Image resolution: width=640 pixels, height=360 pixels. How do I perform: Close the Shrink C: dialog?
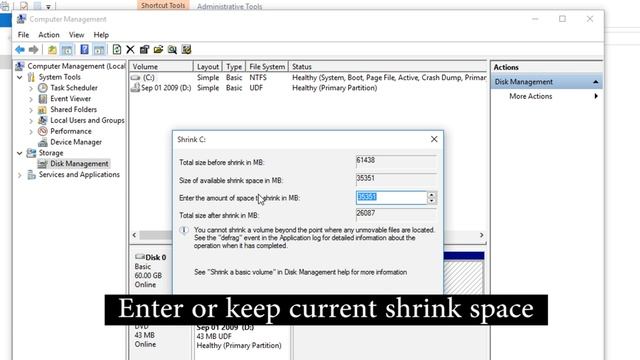434,139
